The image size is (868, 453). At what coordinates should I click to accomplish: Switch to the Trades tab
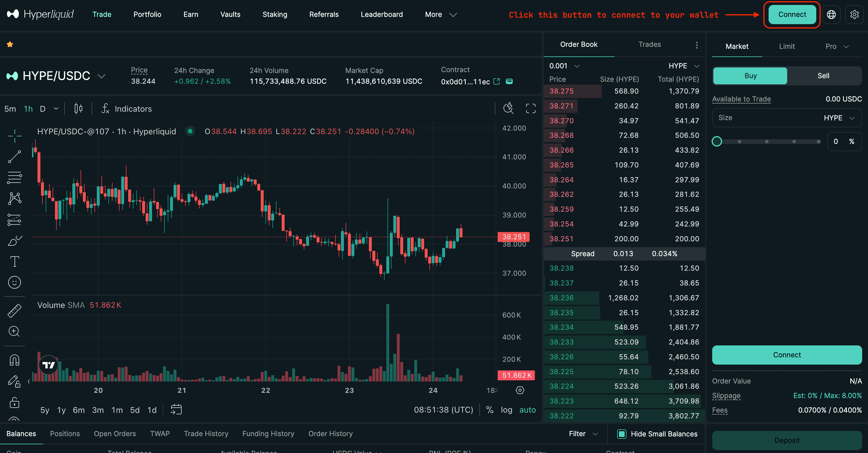pos(649,44)
